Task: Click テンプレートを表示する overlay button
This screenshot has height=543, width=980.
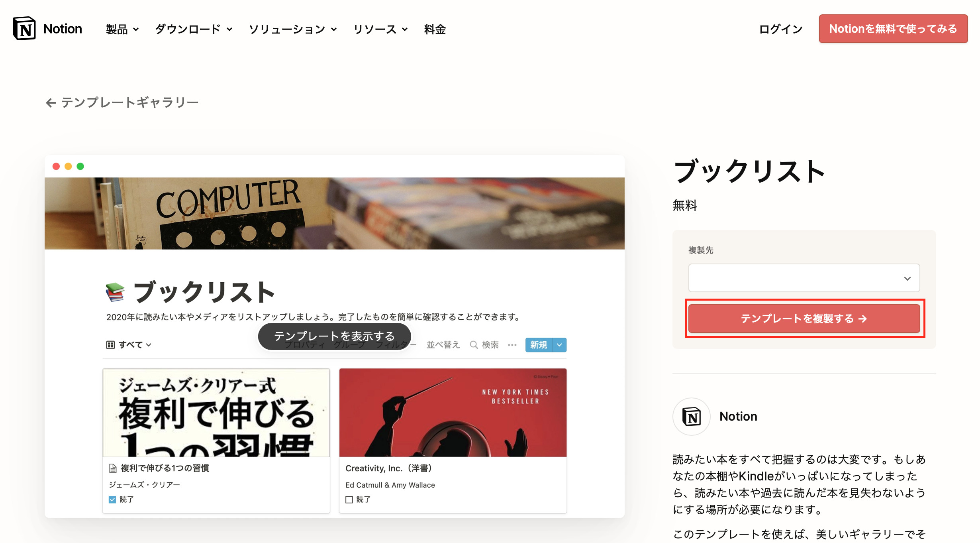Action: [x=334, y=336]
